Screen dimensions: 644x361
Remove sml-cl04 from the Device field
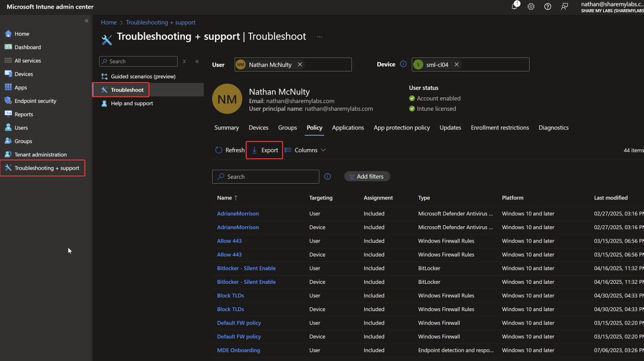[x=457, y=64]
